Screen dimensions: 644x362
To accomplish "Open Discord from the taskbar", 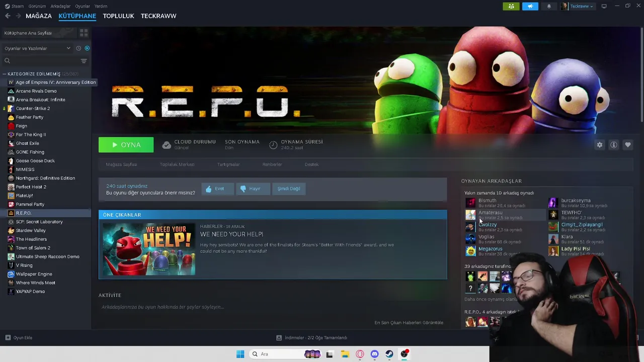I will coord(374,354).
